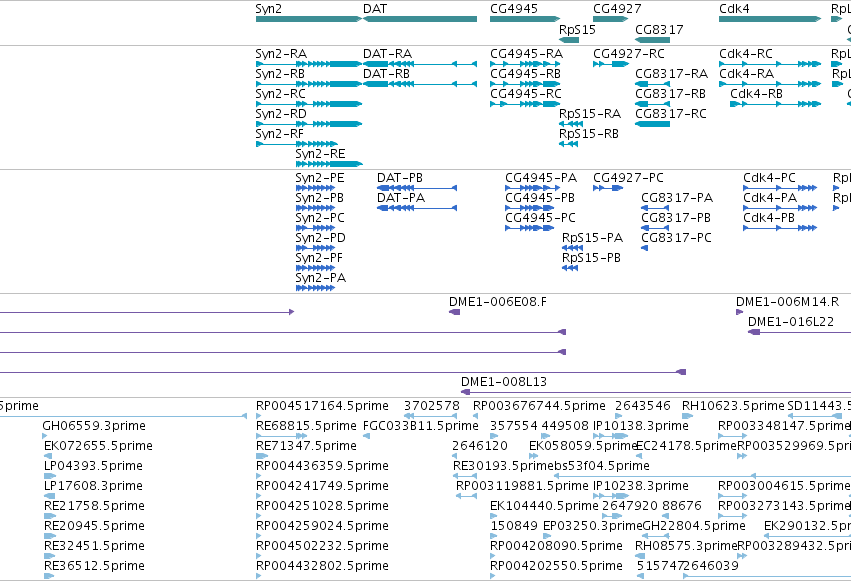
Task: Click transcript Cdk4-RB
Action: point(776,104)
